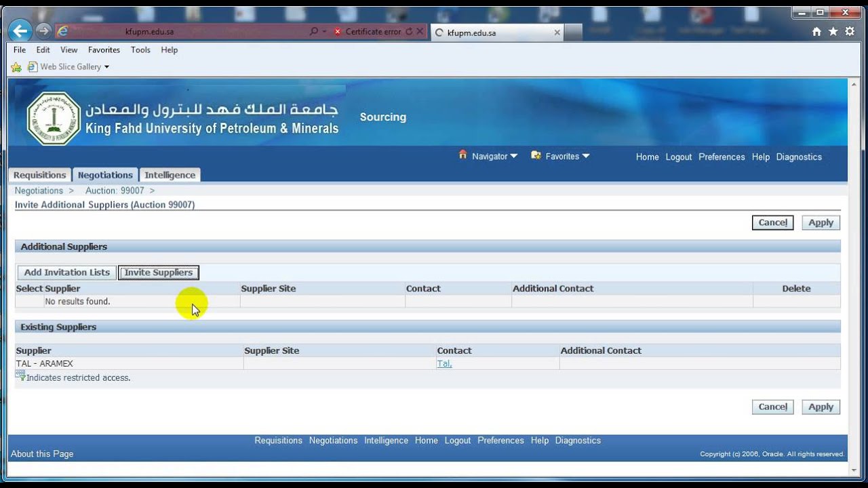
Task: Open the About this Page link
Action: click(42, 454)
